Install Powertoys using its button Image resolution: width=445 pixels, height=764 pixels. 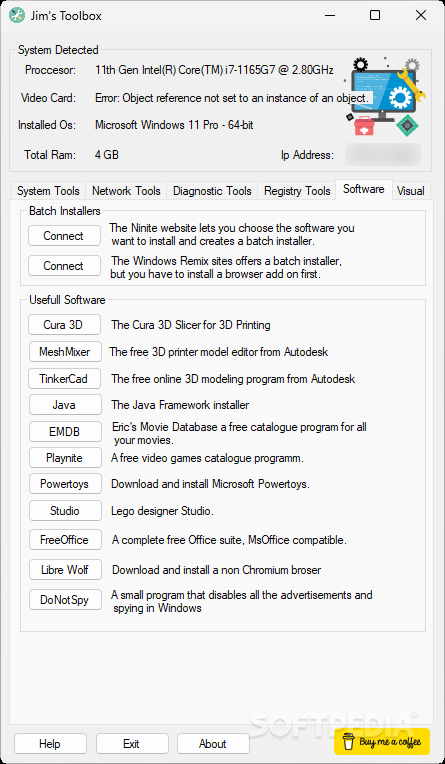tap(65, 484)
